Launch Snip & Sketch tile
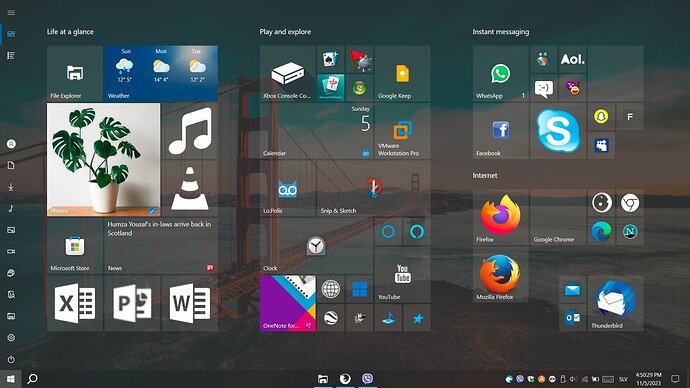Screen dimensions: 690x388 point(374,188)
